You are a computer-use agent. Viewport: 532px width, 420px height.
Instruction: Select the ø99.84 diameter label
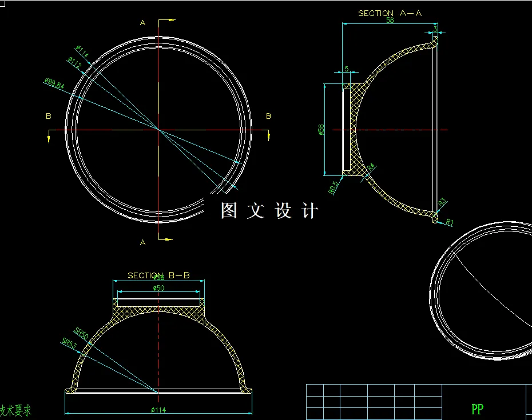click(x=54, y=84)
